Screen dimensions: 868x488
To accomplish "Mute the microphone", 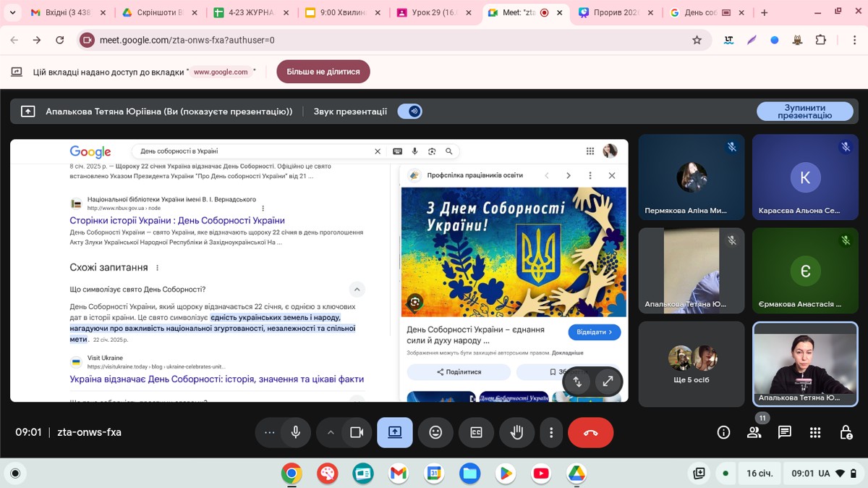I will (x=295, y=432).
